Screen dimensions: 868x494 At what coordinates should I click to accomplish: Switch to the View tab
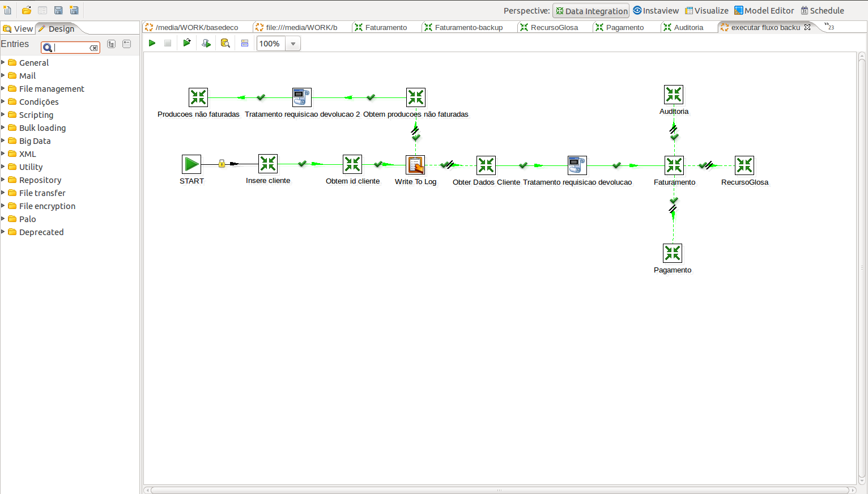click(18, 29)
